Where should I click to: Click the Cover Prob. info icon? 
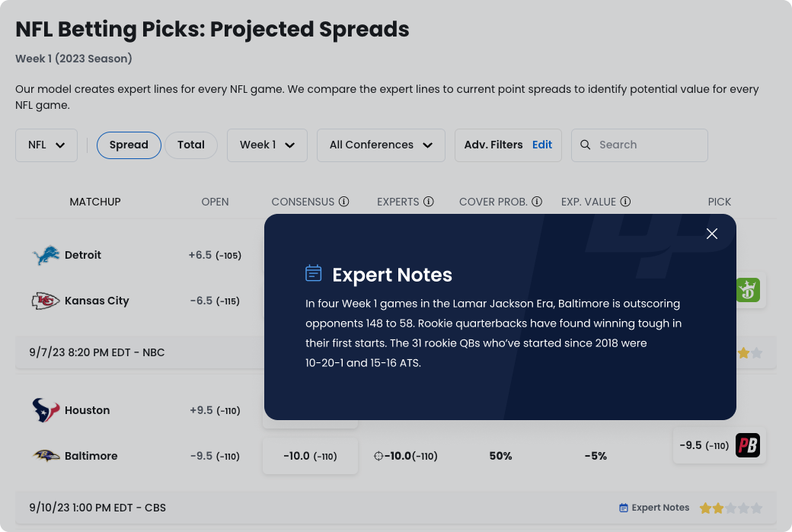[537, 202]
